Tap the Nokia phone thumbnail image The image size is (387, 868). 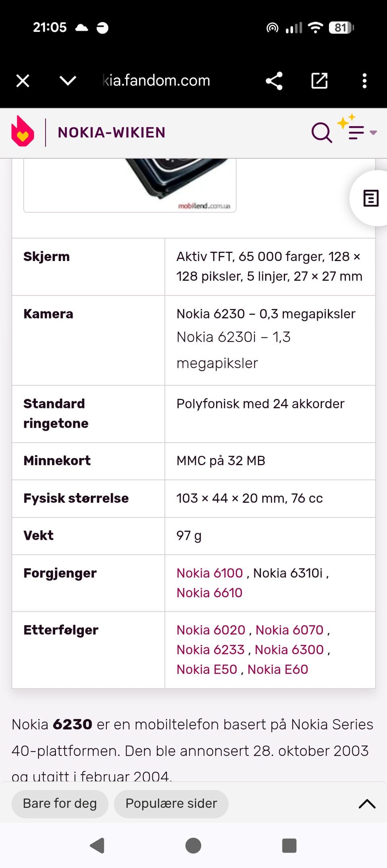[130, 185]
